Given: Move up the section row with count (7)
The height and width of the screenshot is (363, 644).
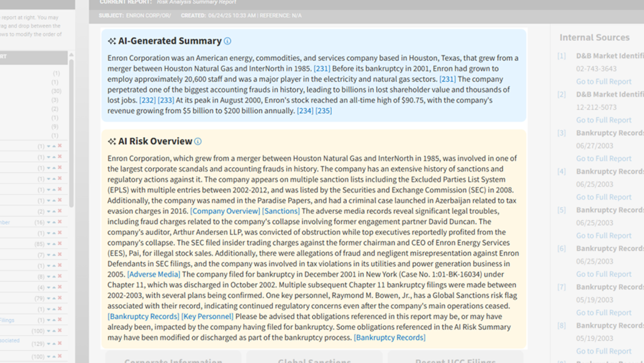Looking at the screenshot, I should 54,255.
